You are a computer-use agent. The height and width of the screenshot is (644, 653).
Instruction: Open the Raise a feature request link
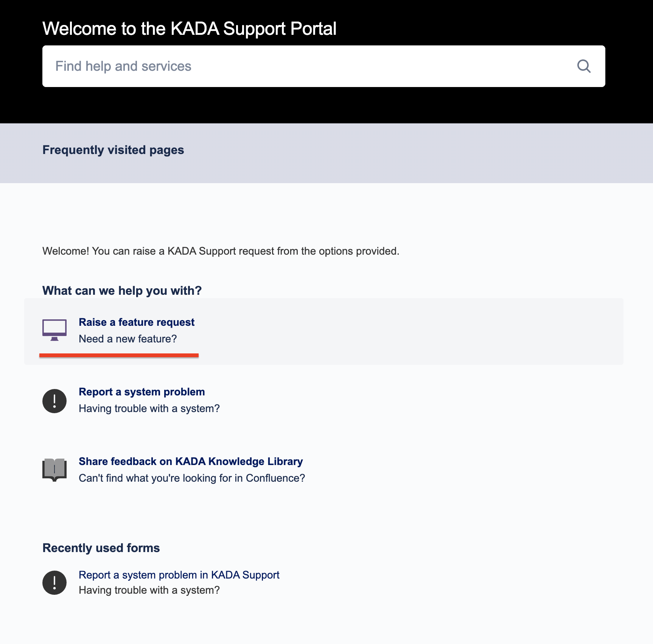pyautogui.click(x=137, y=322)
